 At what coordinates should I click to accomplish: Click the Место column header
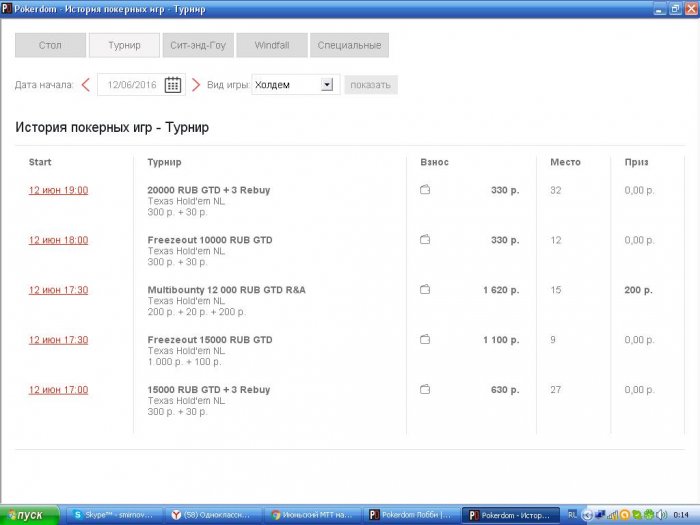pyautogui.click(x=565, y=162)
